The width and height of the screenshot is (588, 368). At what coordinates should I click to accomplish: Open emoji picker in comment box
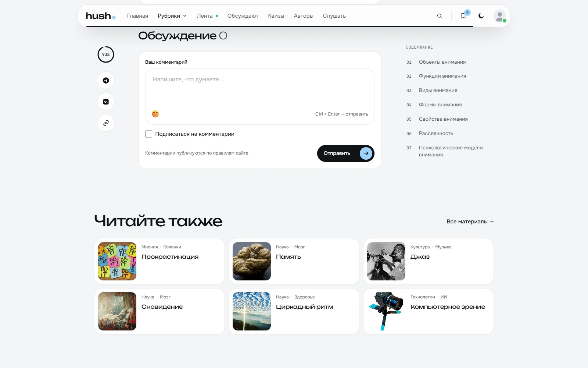155,114
